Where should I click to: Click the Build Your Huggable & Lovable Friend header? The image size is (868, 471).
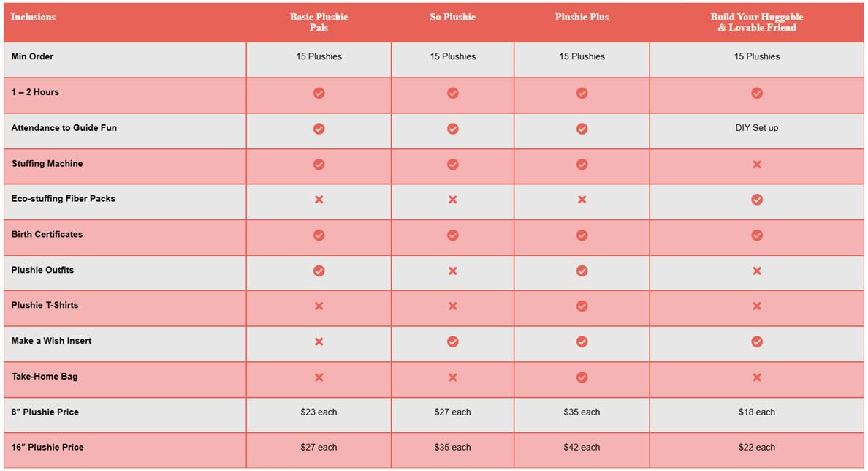[x=757, y=22]
